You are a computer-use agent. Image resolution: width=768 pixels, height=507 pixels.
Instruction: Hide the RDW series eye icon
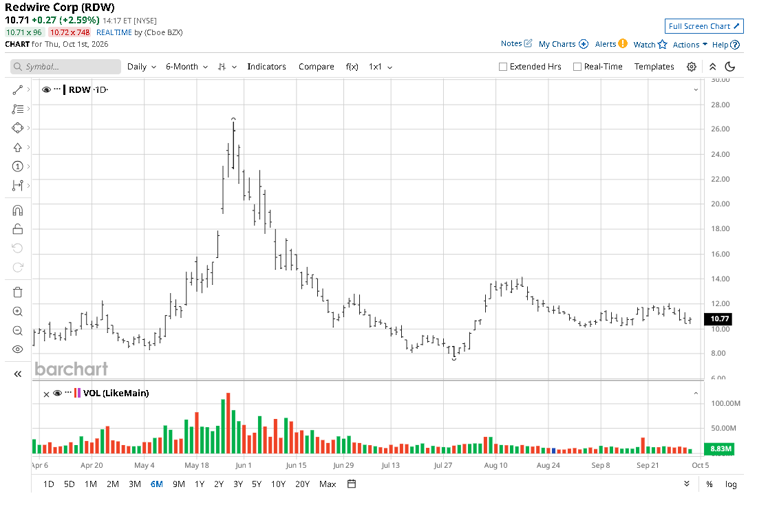pos(47,90)
